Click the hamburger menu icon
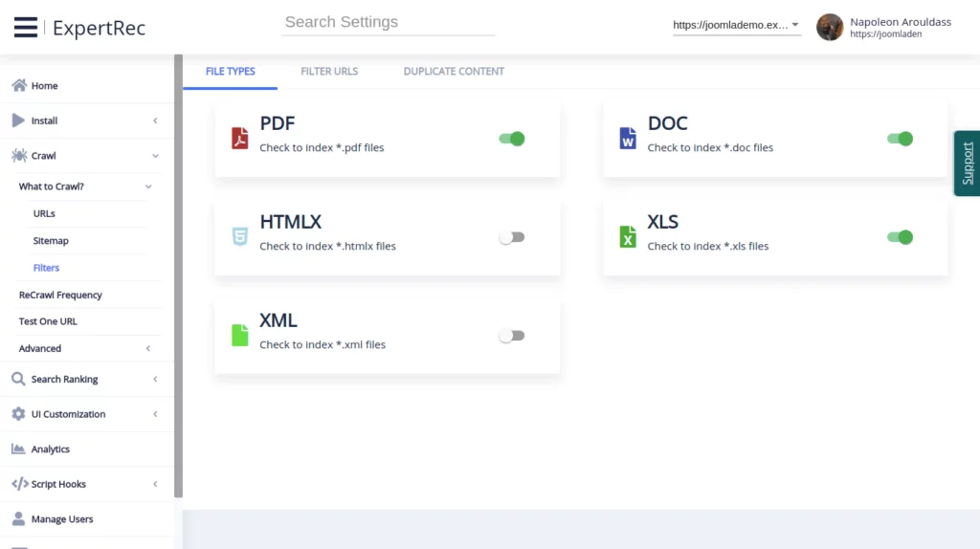Viewport: 980px width, 549px height. [26, 28]
